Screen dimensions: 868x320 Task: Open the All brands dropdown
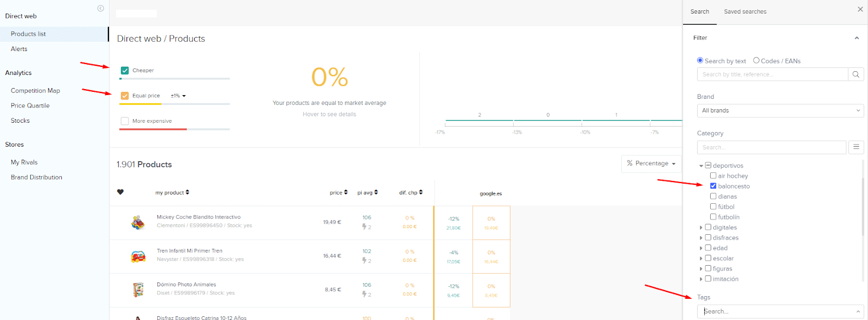780,110
